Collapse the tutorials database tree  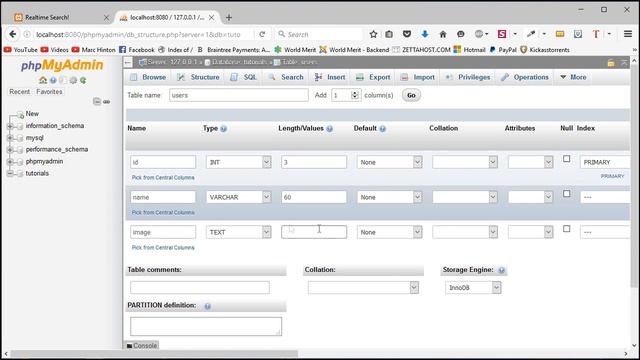[10, 174]
